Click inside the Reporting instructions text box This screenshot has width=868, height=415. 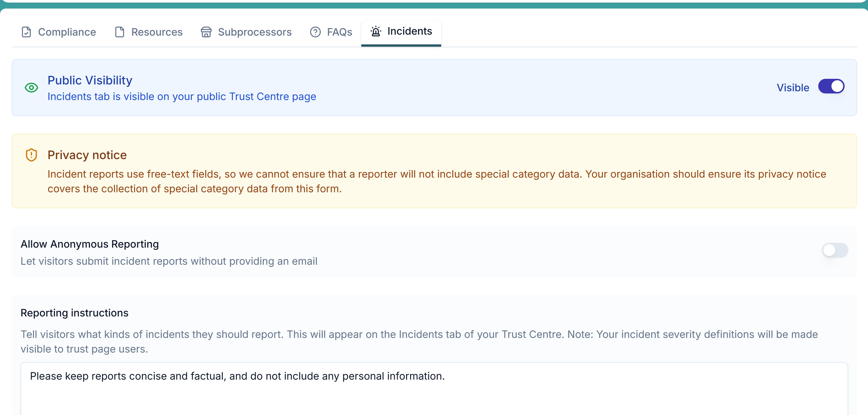(x=434, y=388)
